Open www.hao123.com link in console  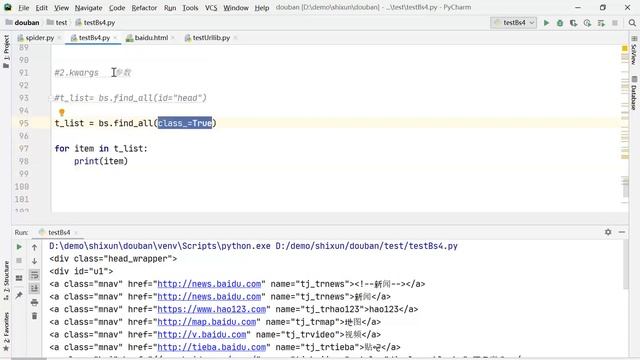211,309
